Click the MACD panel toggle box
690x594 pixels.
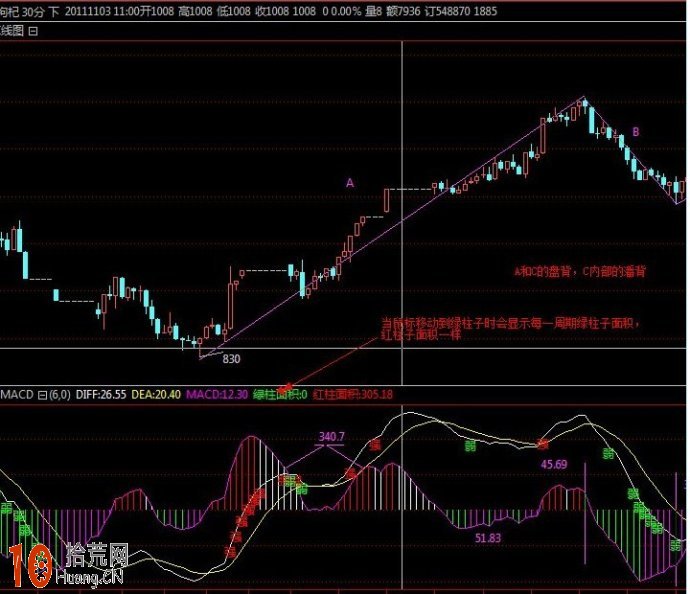point(43,395)
